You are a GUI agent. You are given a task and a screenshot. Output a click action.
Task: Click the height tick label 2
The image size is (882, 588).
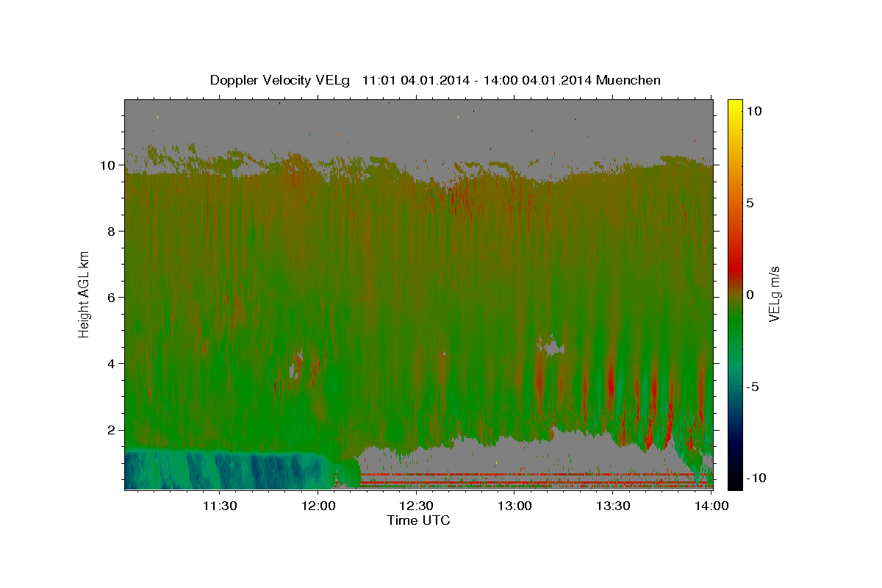click(111, 430)
